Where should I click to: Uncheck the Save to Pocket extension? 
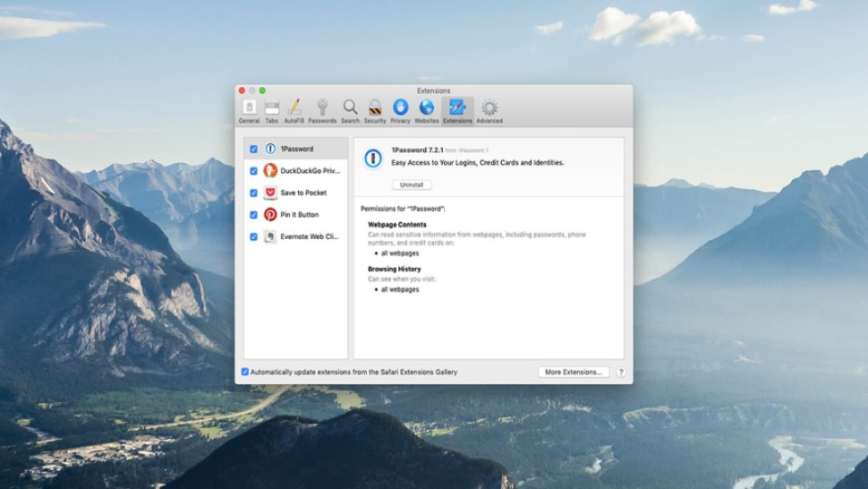[253, 193]
